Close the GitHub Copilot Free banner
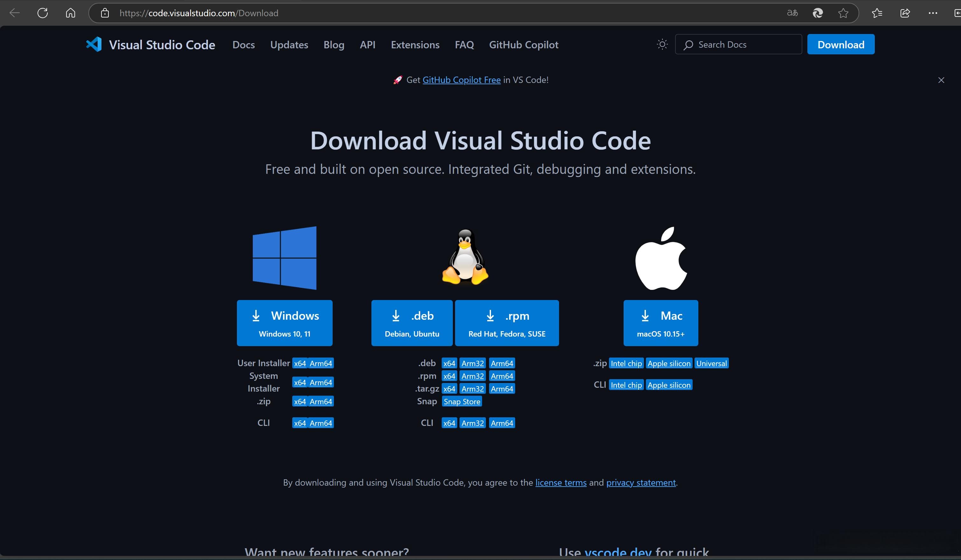This screenshot has width=961, height=560. point(941,80)
